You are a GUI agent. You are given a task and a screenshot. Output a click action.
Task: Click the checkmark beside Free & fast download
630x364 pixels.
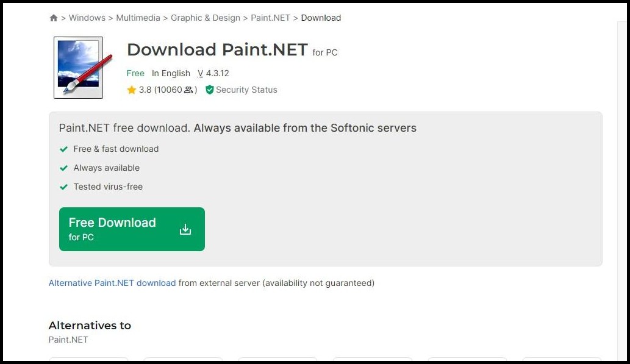pos(63,149)
